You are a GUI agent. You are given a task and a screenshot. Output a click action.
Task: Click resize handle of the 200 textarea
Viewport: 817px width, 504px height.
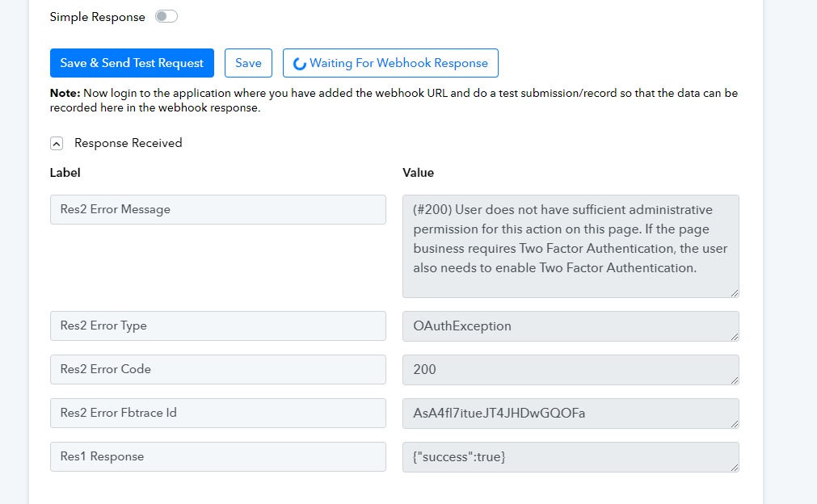[735, 380]
